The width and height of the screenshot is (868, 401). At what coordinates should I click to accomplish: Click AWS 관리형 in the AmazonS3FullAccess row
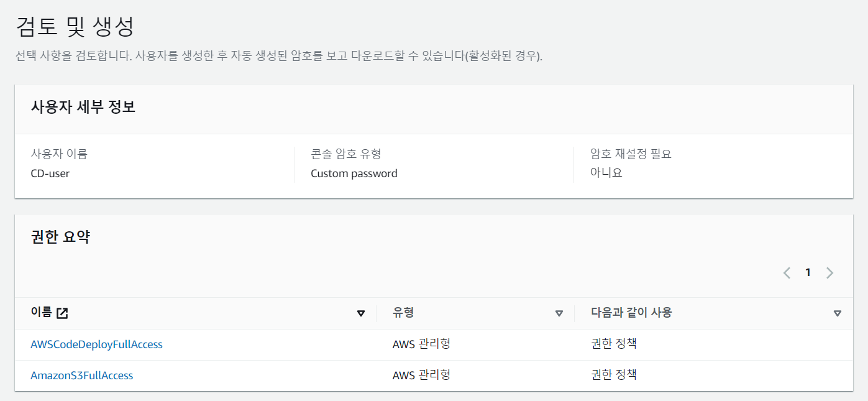click(421, 375)
